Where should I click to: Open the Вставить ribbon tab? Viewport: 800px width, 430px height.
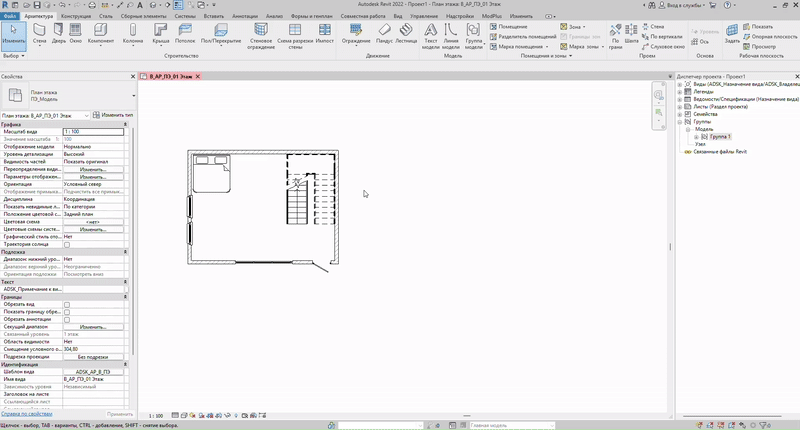tap(212, 17)
